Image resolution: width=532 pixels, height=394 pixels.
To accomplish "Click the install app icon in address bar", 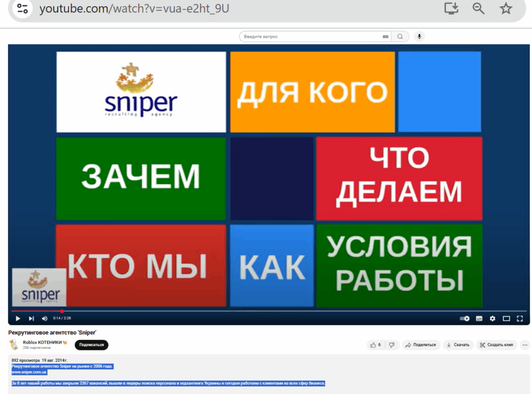I will pyautogui.click(x=451, y=8).
